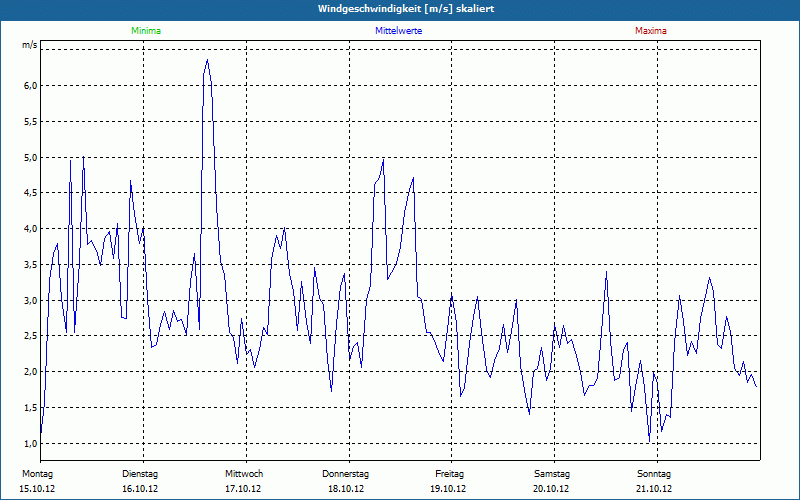This screenshot has width=800, height=500.
Task: Click the Donnerstag day label
Action: coord(345,474)
